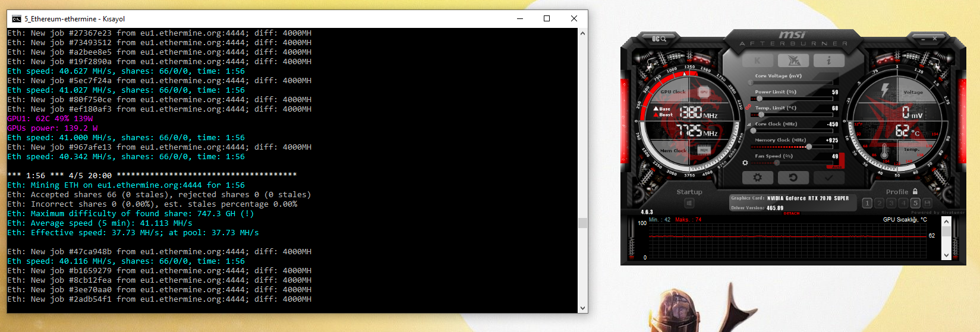Screen dimensions: 980x332
Task: Click Fan Speed value 49
Action: coord(835,156)
